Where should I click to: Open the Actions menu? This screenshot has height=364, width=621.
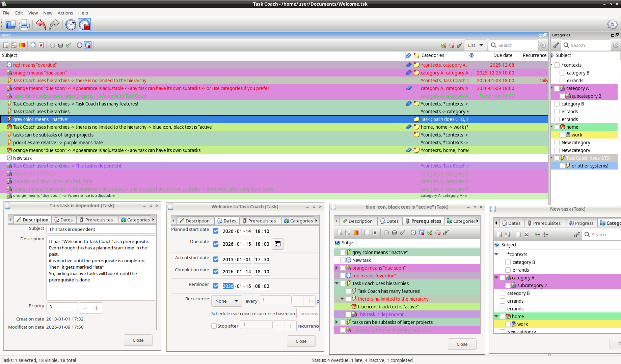(65, 13)
